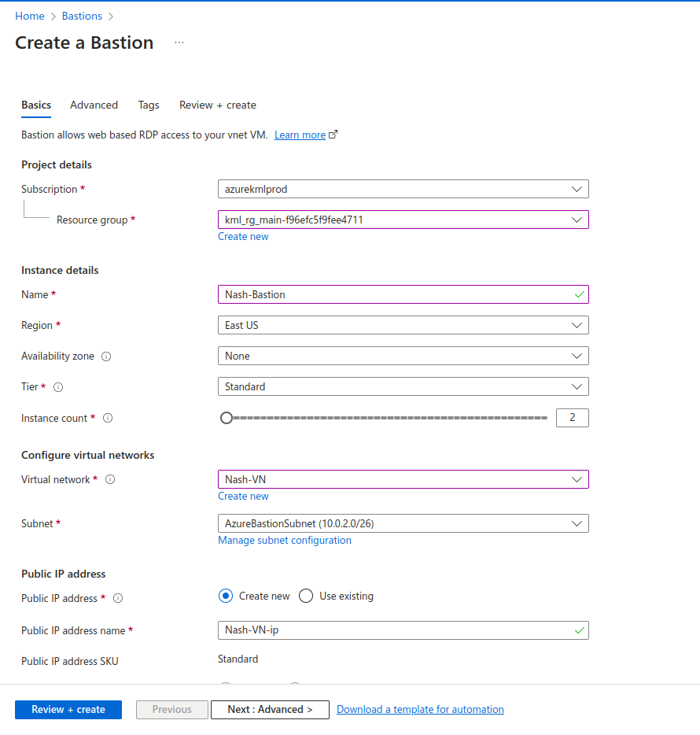Click the external link icon after Learn more
Screen dimensions: 700x735
pos(333,135)
